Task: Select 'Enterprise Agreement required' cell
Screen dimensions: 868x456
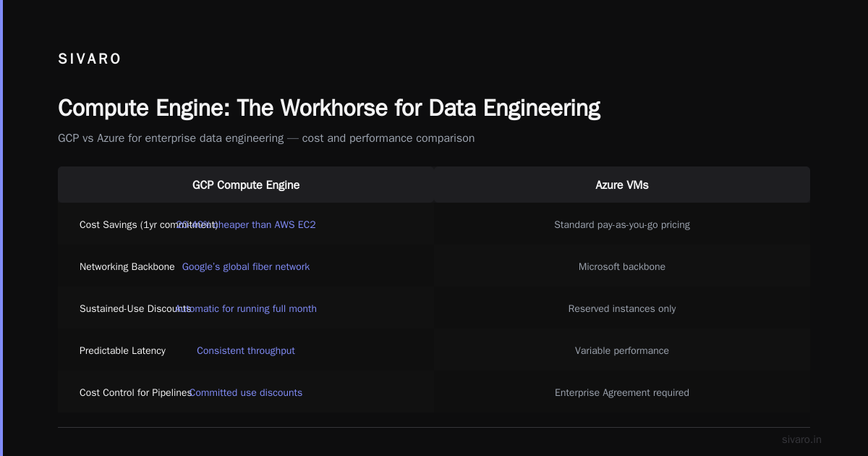Action: (x=622, y=392)
